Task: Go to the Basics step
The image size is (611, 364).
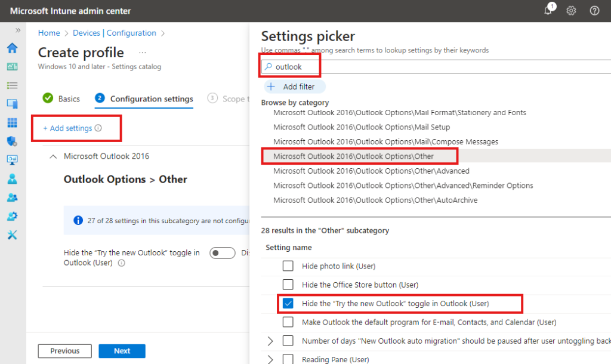Action: (x=61, y=98)
